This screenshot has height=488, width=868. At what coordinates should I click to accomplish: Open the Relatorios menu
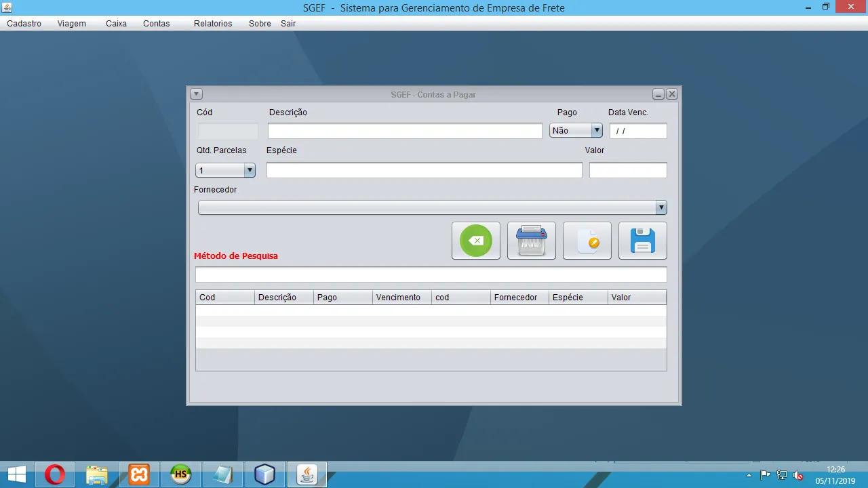213,24
